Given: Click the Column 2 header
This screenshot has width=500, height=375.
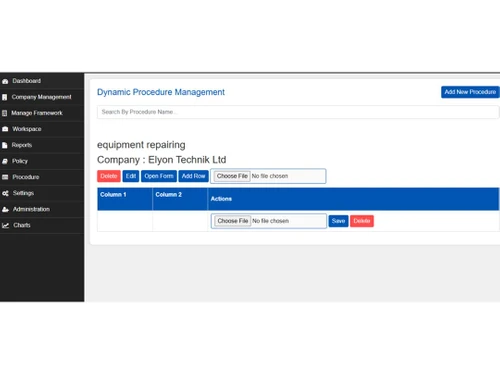Looking at the screenshot, I should pyautogui.click(x=180, y=199).
